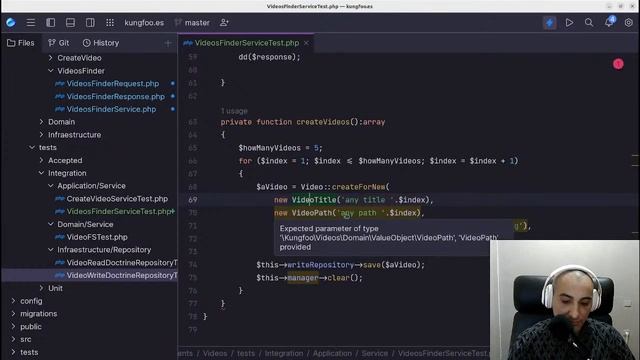Close the VideosFinderServiceTest.php tab
640x360 pixels.
point(306,43)
